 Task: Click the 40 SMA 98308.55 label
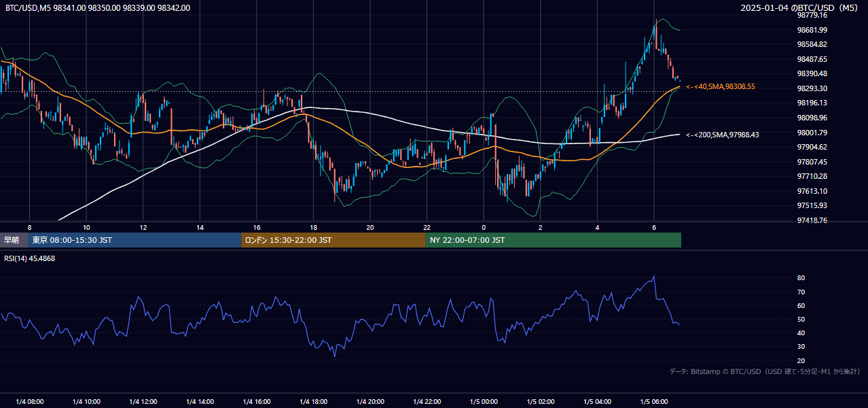pyautogui.click(x=721, y=86)
